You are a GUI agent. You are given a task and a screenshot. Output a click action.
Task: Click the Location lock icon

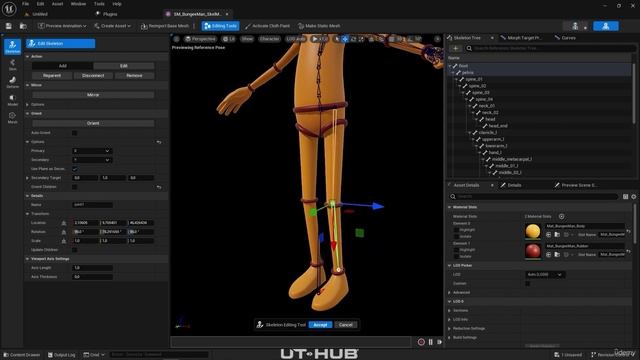[x=64, y=223]
